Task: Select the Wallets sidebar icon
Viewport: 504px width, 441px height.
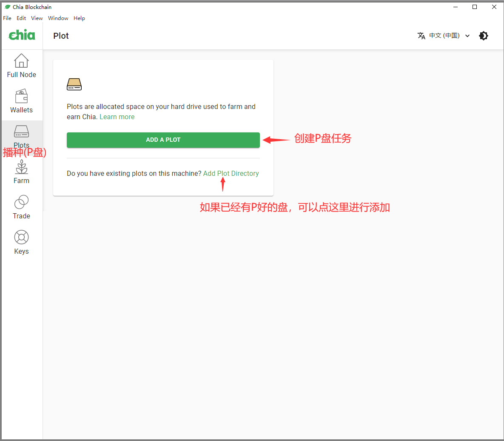Action: click(x=21, y=100)
